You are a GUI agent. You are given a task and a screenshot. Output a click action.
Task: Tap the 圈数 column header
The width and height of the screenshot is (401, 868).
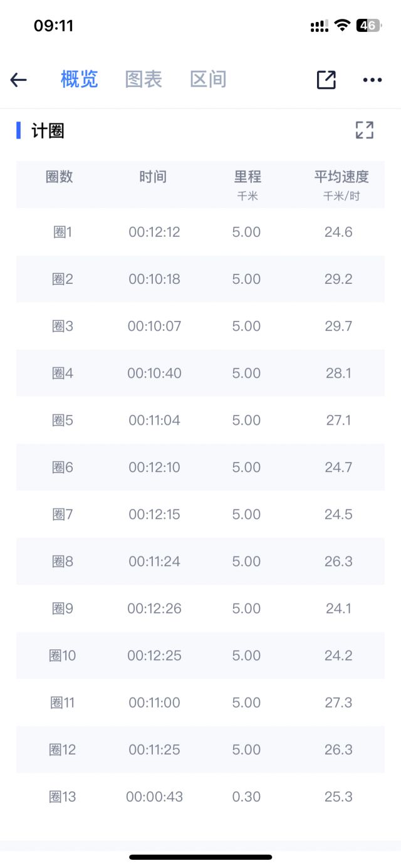coord(60,177)
